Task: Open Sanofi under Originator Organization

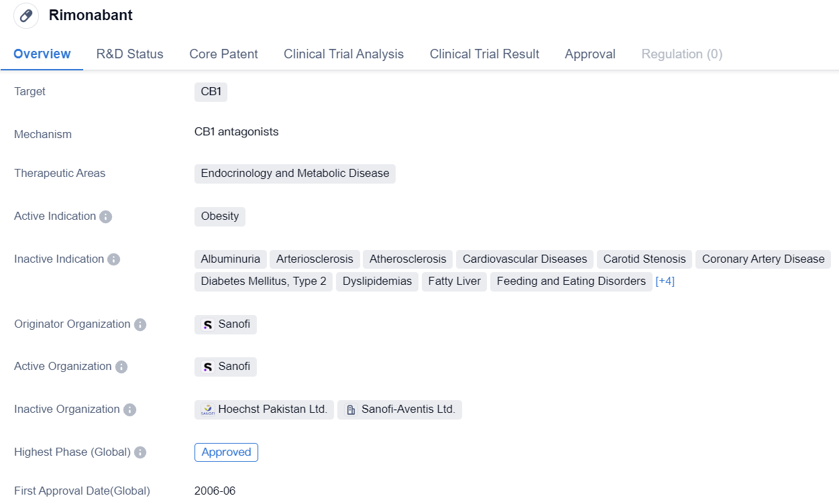Action: [226, 324]
